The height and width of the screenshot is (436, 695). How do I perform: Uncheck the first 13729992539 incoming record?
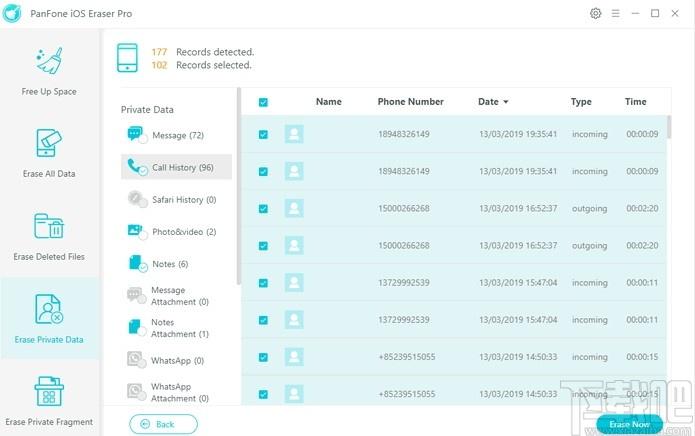tap(263, 283)
